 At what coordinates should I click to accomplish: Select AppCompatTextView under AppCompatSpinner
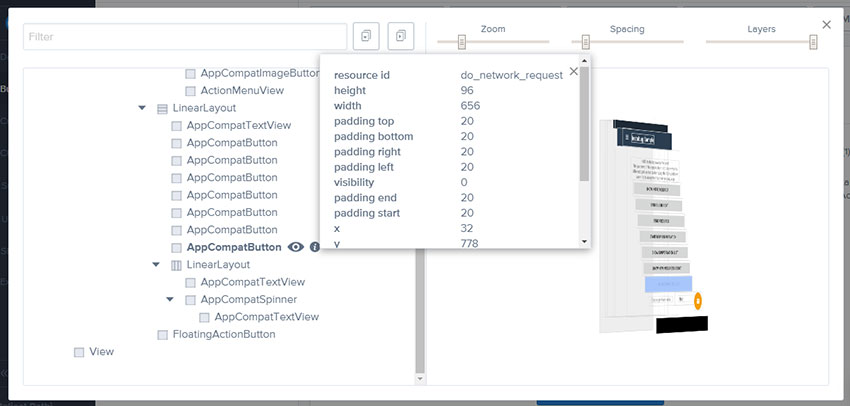[x=266, y=317]
